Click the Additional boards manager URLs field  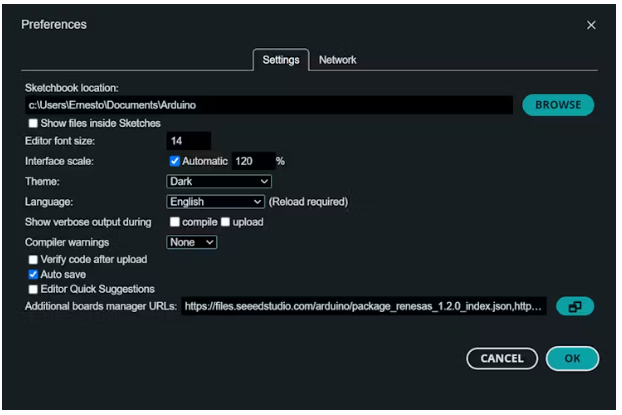(x=364, y=307)
